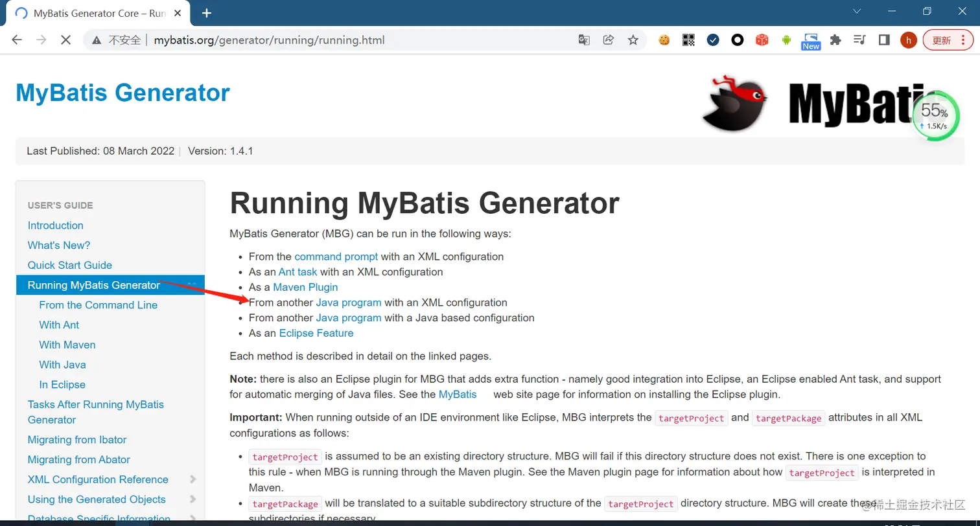This screenshot has height=526, width=980.
Task: Click the forward navigation arrow
Action: point(41,40)
